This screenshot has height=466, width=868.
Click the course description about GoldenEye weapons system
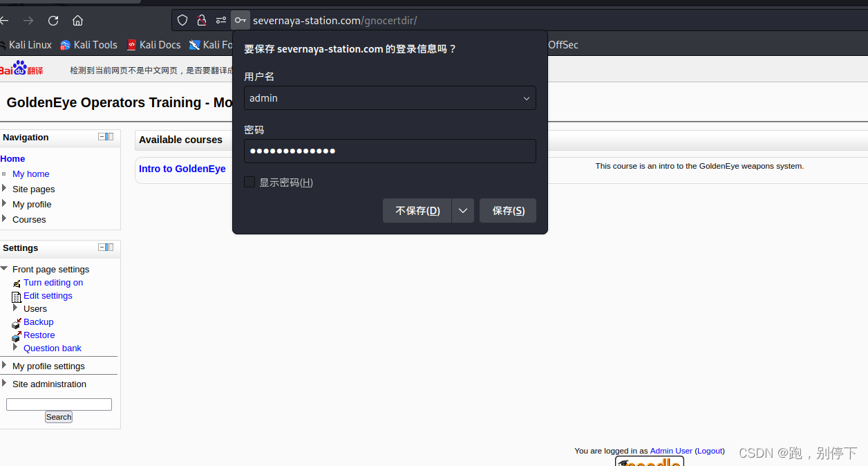tap(699, 166)
